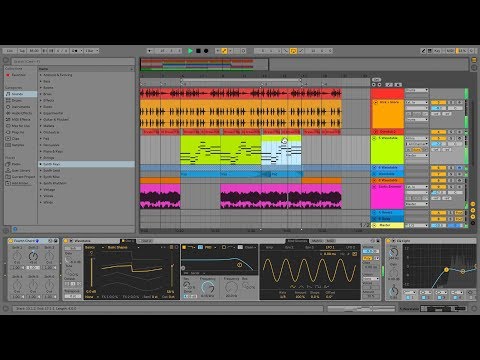The width and height of the screenshot is (480, 360).
Task: Expand the Ambient & Evolving folder
Action: point(41,75)
